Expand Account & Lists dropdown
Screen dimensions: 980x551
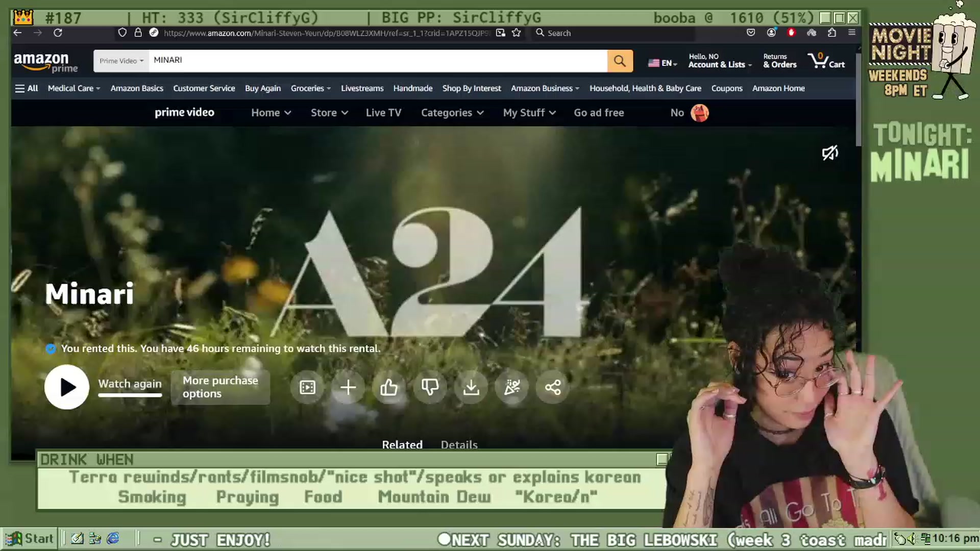[x=720, y=61]
